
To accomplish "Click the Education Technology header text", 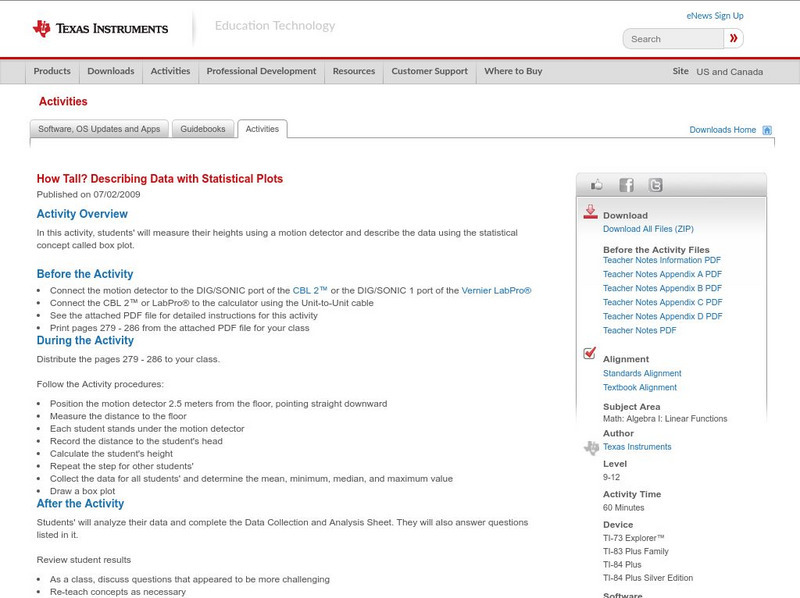I will tap(275, 26).
